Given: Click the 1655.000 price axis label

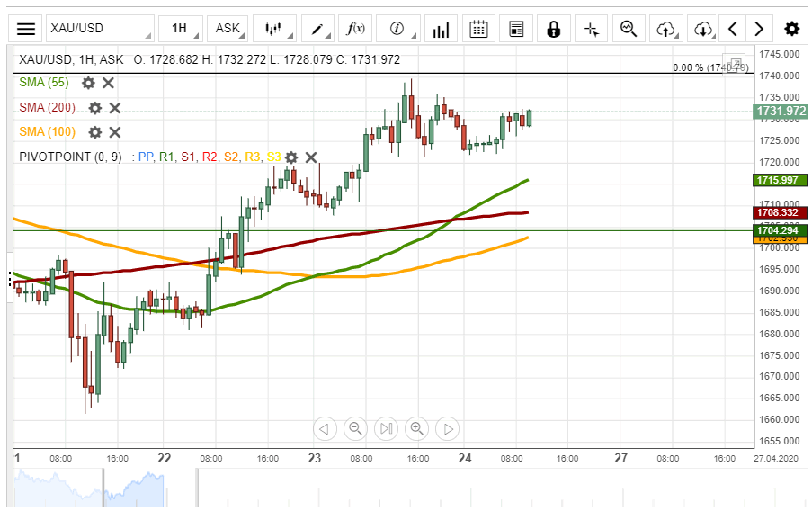Looking at the screenshot, I should point(779,441).
